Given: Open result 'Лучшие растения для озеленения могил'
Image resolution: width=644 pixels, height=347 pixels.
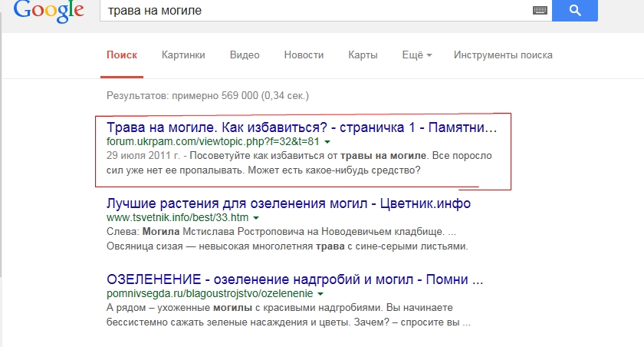Looking at the screenshot, I should pos(288,203).
